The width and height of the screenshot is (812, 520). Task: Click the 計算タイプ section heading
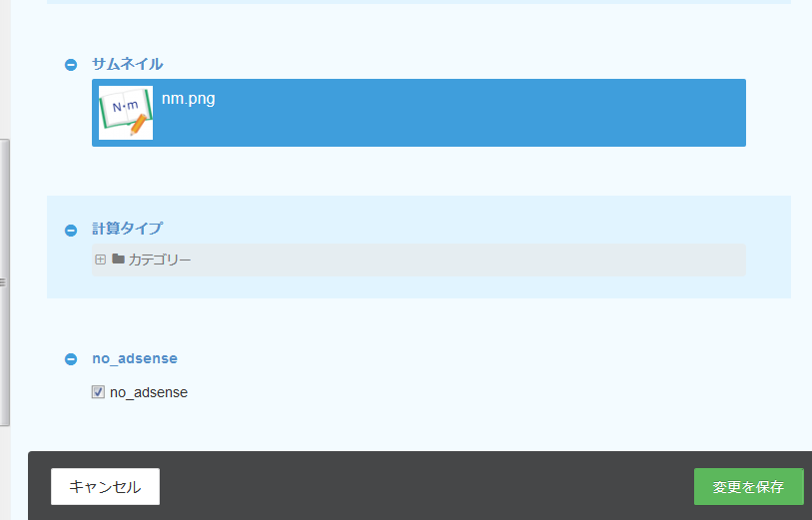(127, 229)
